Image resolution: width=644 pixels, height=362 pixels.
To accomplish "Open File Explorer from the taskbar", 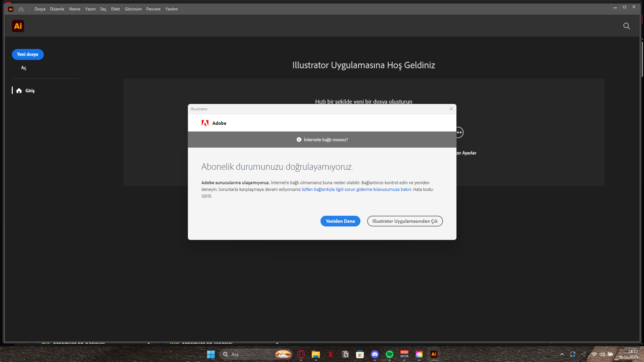I will coord(316,354).
